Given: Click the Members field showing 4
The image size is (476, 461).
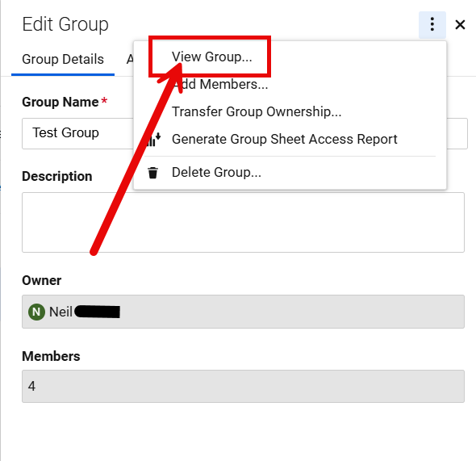Looking at the screenshot, I should [x=243, y=386].
